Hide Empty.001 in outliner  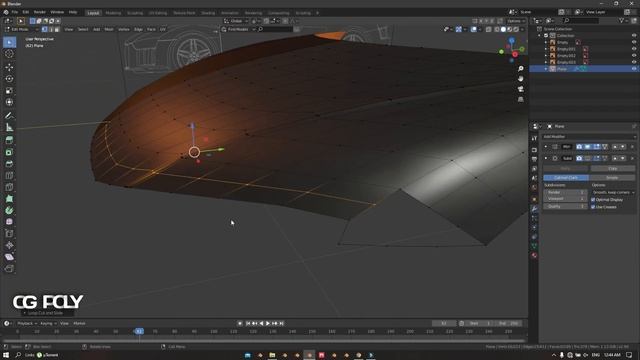634,49
